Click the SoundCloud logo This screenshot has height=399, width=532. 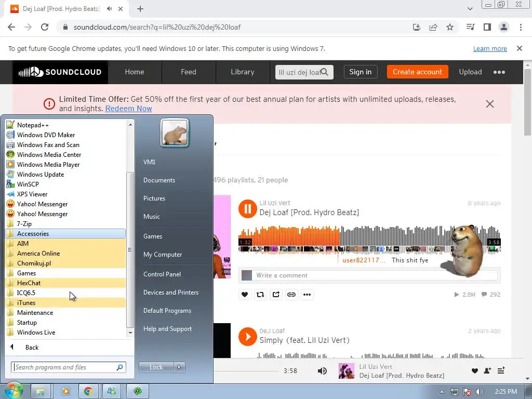click(x=60, y=72)
